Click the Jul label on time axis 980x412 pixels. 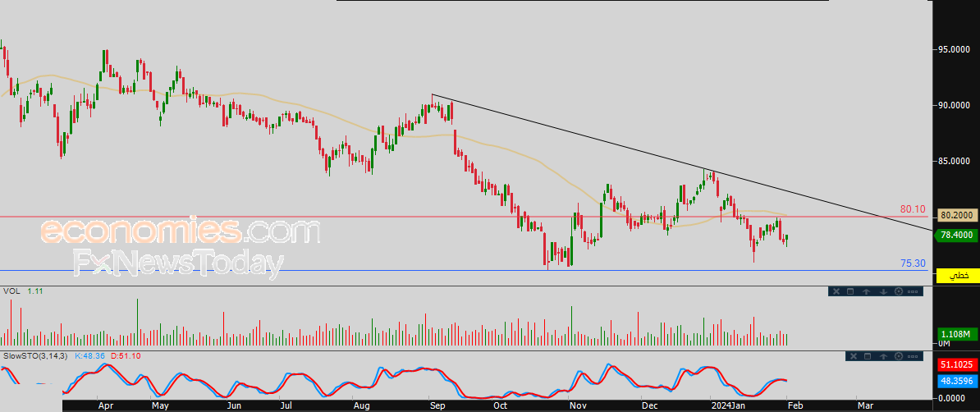click(288, 405)
